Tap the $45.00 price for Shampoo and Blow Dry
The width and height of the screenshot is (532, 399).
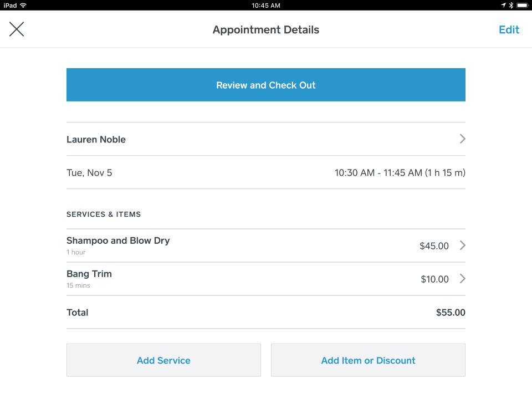coord(434,245)
